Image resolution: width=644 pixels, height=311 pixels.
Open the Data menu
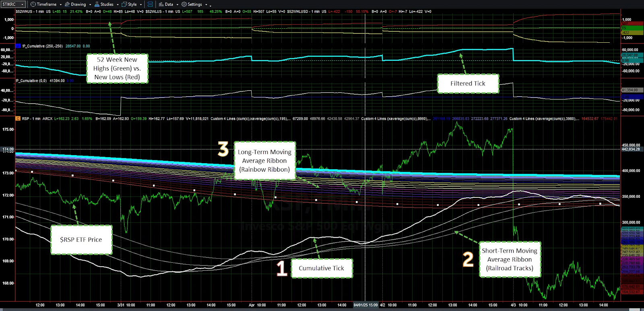[169, 4]
